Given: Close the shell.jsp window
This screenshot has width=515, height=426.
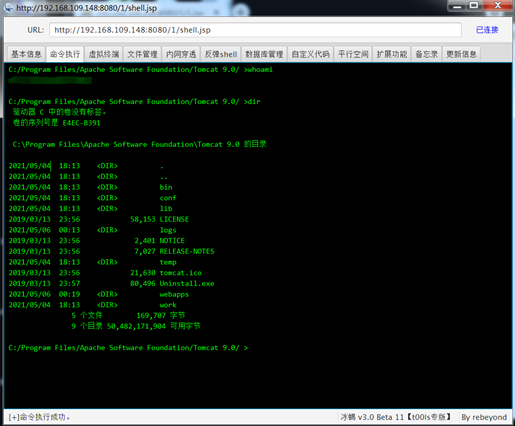Looking at the screenshot, I should pos(497,6).
